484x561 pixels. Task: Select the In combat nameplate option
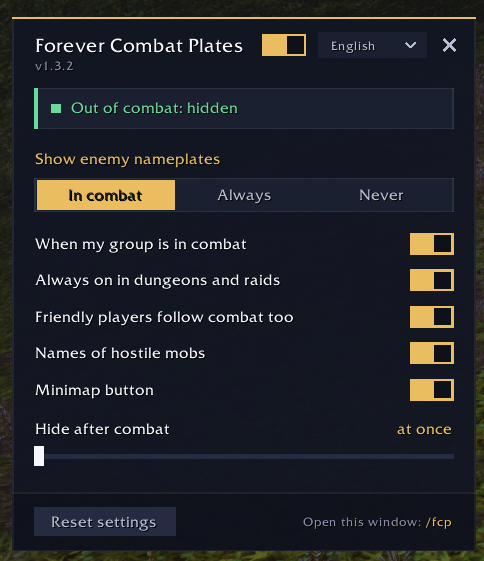click(106, 195)
